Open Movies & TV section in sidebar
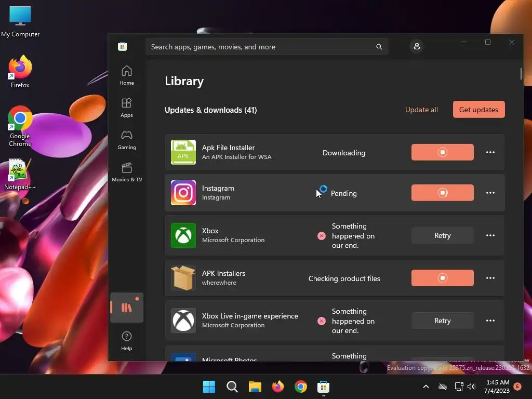 127,172
